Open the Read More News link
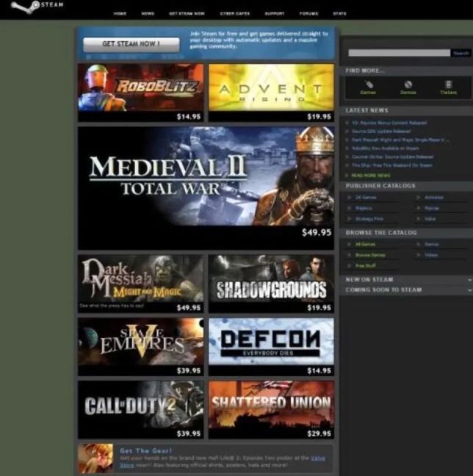This screenshot has height=476, width=473. click(371, 176)
